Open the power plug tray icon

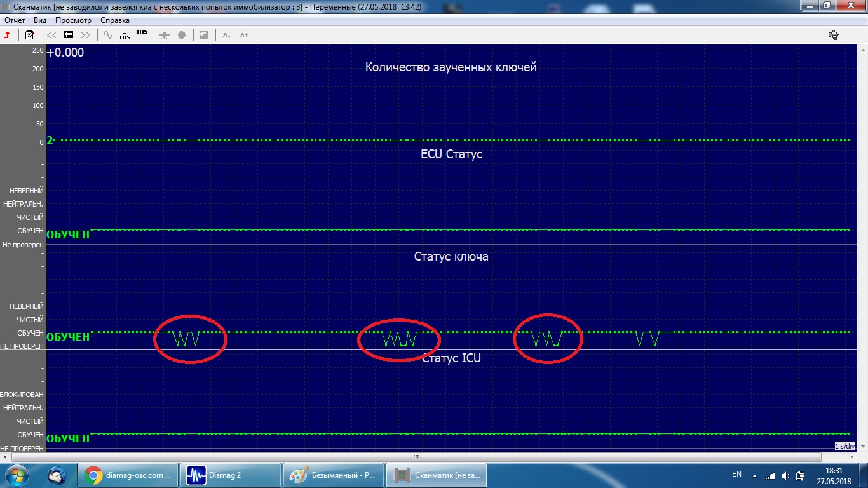point(801,475)
